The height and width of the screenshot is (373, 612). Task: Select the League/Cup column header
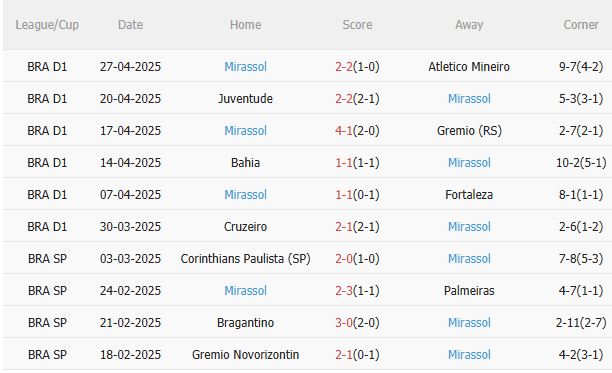47,25
